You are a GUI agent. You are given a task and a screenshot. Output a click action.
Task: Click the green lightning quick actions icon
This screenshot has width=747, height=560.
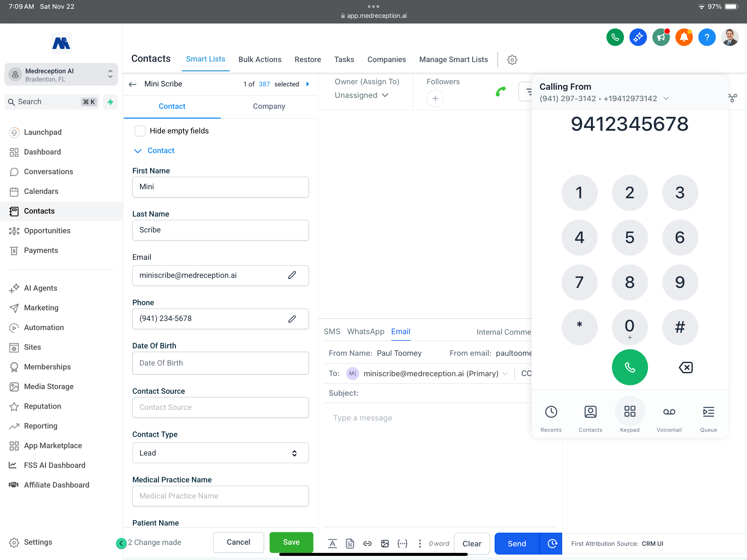110,102
